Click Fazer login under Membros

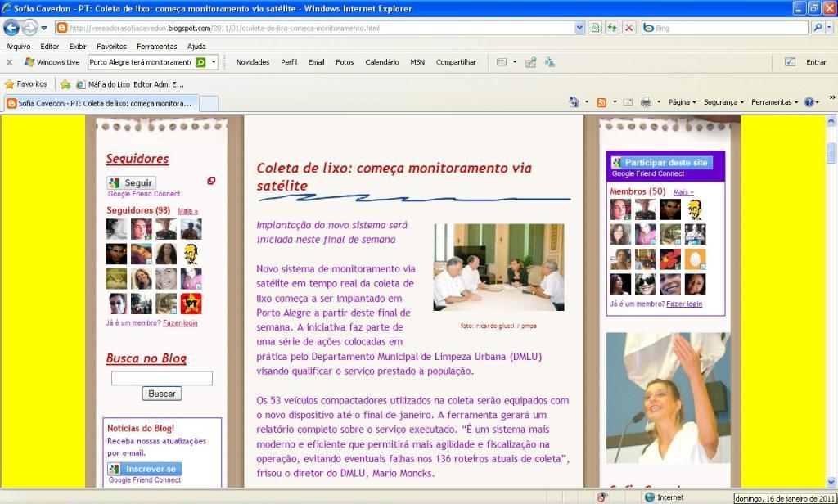pos(684,304)
